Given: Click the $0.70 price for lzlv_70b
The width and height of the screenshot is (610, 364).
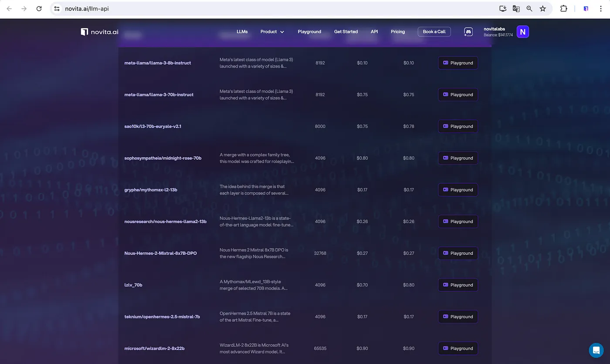Looking at the screenshot, I should [362, 285].
